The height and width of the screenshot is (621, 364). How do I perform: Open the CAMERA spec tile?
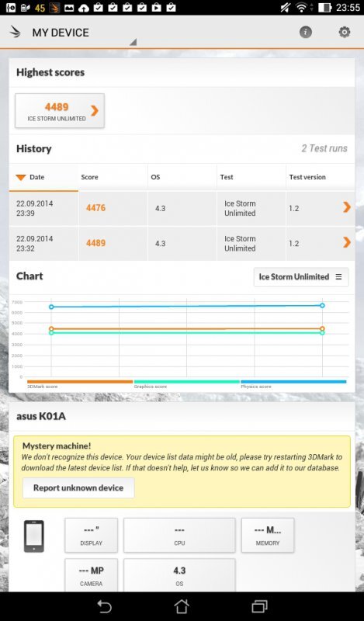click(x=91, y=575)
